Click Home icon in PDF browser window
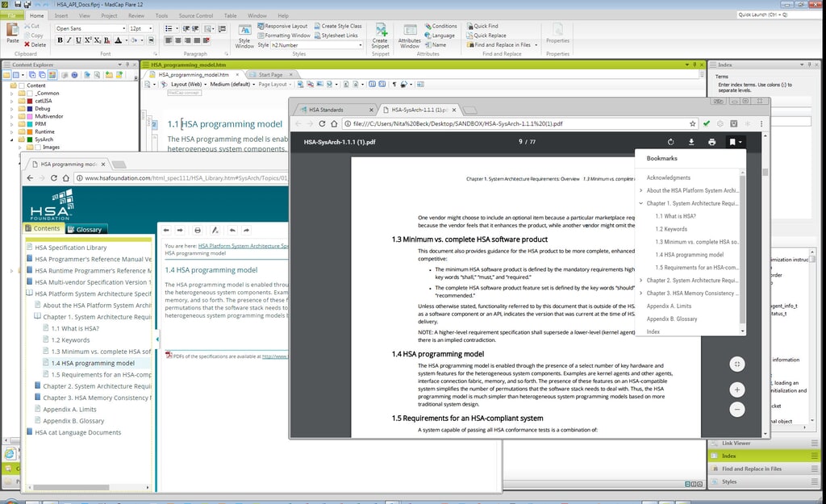Viewport: 826px width, 504px height. (x=334, y=123)
